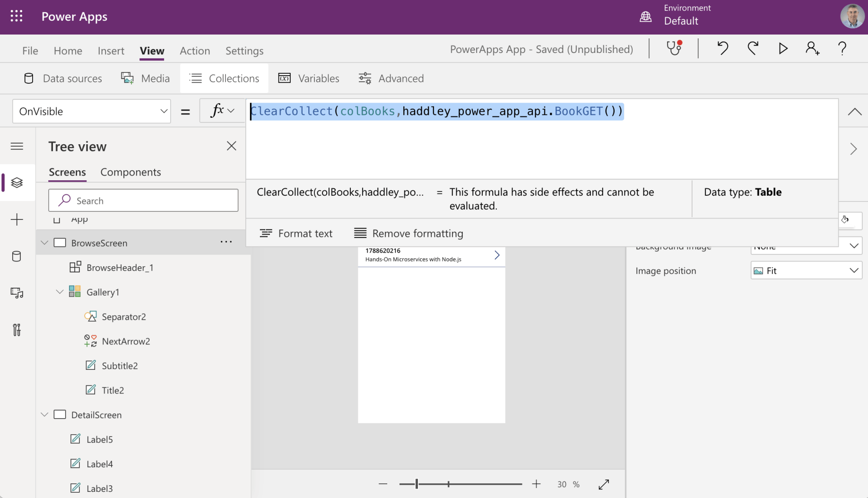Switch to the Components tab
Image resolution: width=868 pixels, height=498 pixels.
130,172
